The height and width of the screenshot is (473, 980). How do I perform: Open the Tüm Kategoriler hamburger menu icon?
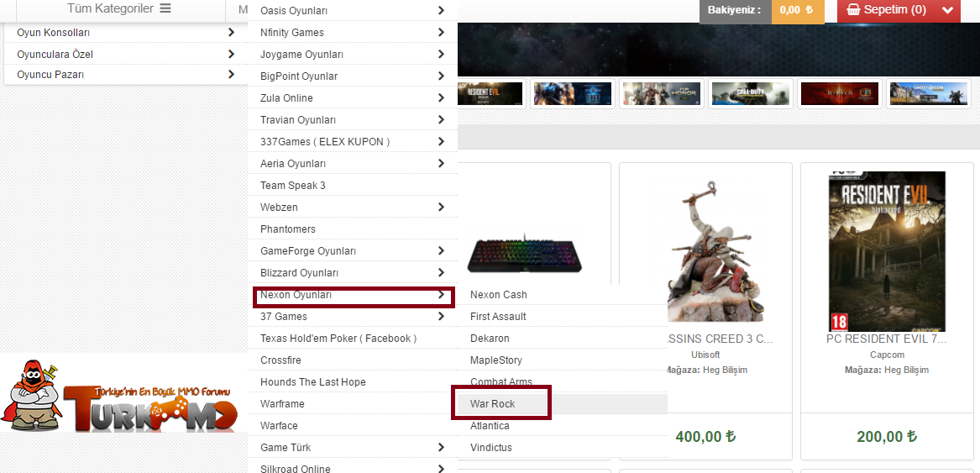[x=165, y=8]
